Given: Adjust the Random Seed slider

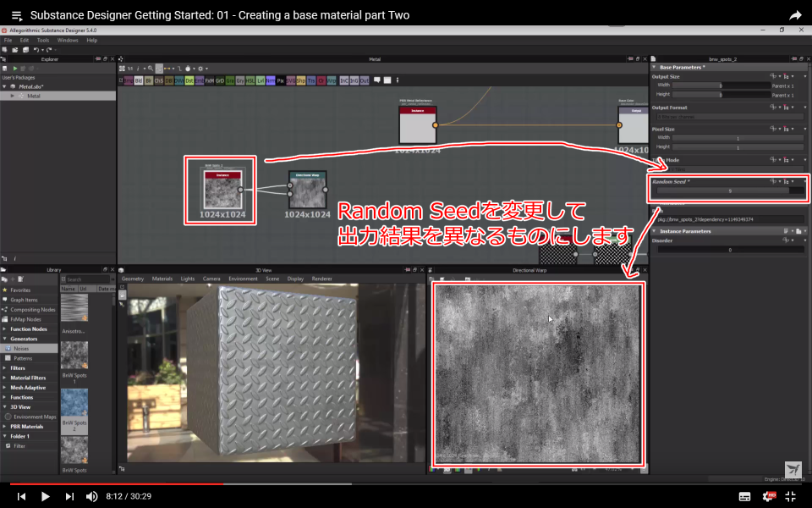Looking at the screenshot, I should click(730, 190).
